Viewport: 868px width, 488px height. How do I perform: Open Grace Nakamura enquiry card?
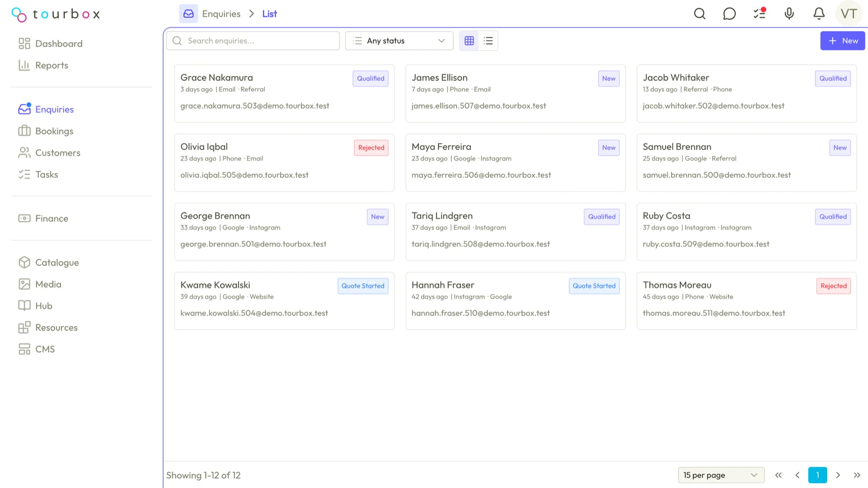(285, 94)
